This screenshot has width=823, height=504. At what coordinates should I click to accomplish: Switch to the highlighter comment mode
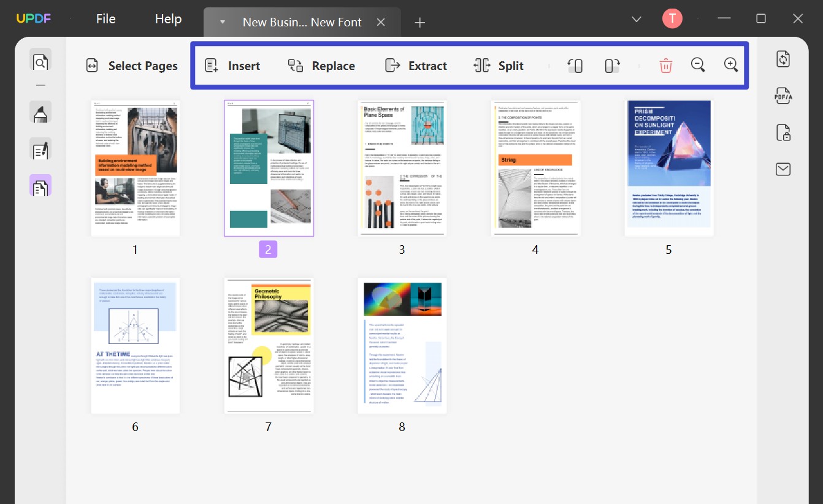40,113
